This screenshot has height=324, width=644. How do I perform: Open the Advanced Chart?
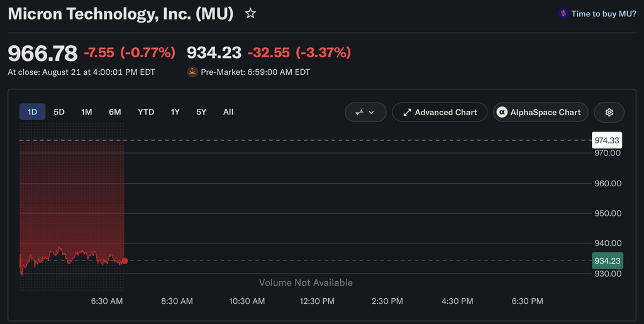click(x=440, y=112)
